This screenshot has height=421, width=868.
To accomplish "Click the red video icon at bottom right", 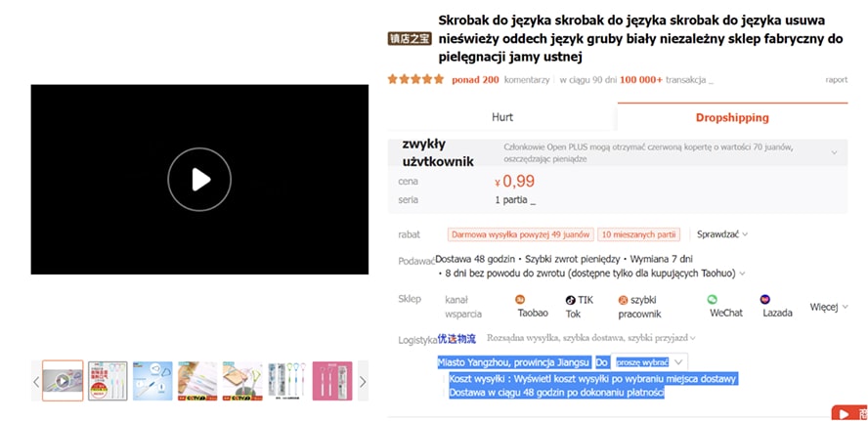I will [x=849, y=413].
